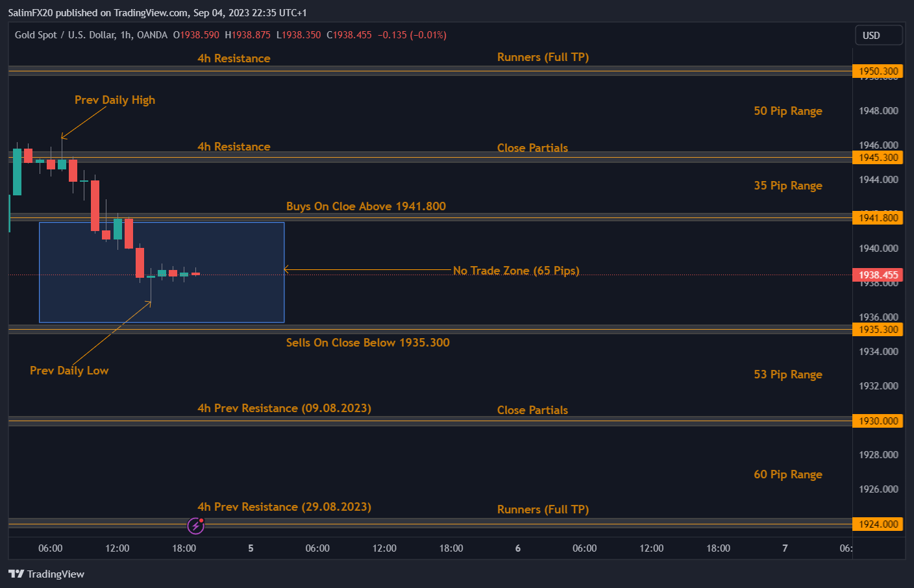Click the Buys On Cloe Above 1941.800 label
The height and width of the screenshot is (588, 914).
point(366,206)
